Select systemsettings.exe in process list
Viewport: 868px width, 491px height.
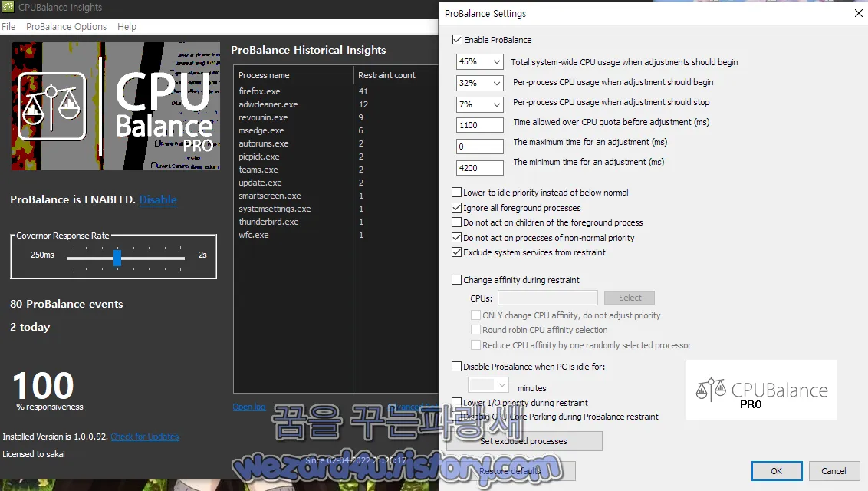click(x=336, y=209)
